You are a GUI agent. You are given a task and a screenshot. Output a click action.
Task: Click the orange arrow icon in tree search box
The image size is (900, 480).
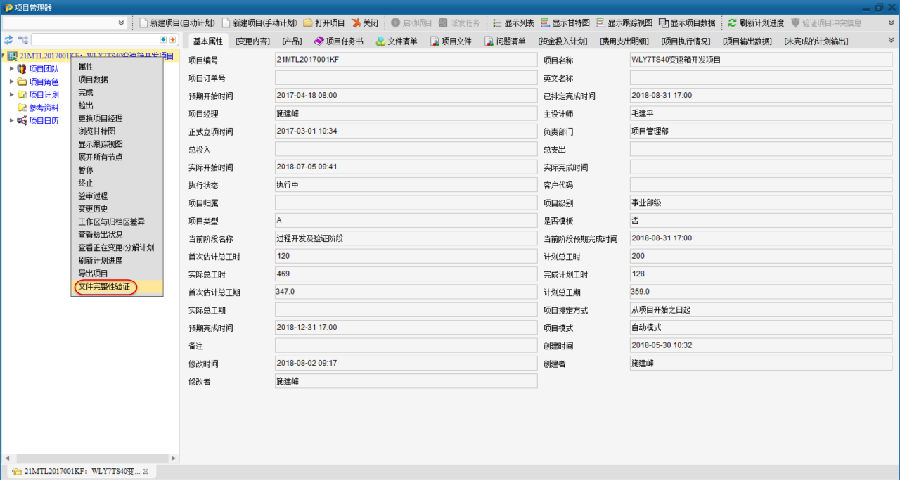pos(172,40)
